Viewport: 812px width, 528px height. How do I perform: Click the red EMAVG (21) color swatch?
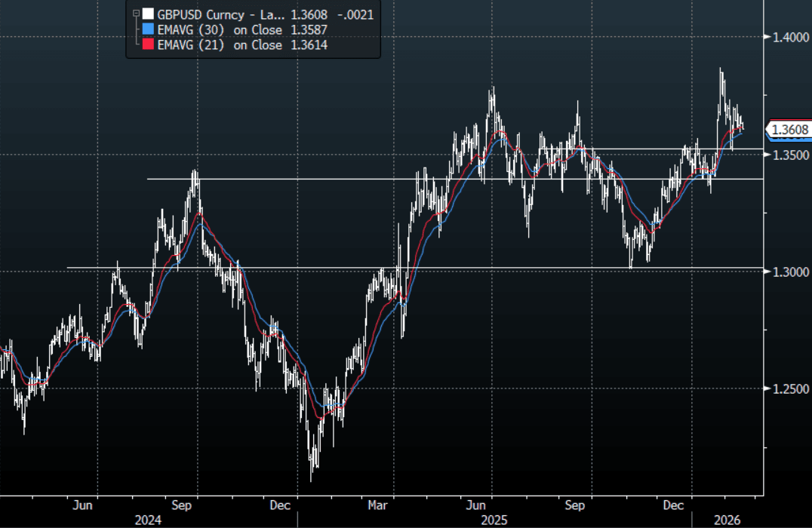(149, 45)
